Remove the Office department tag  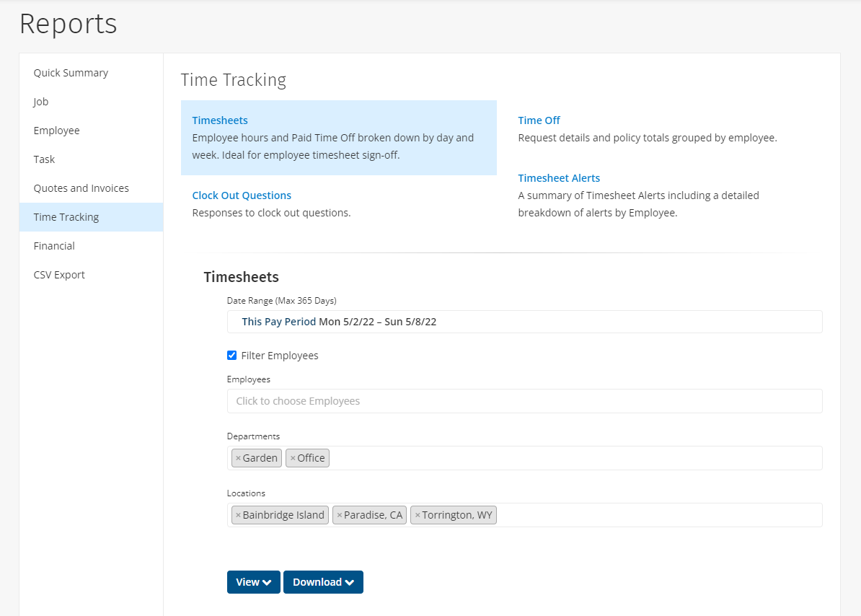pyautogui.click(x=293, y=458)
